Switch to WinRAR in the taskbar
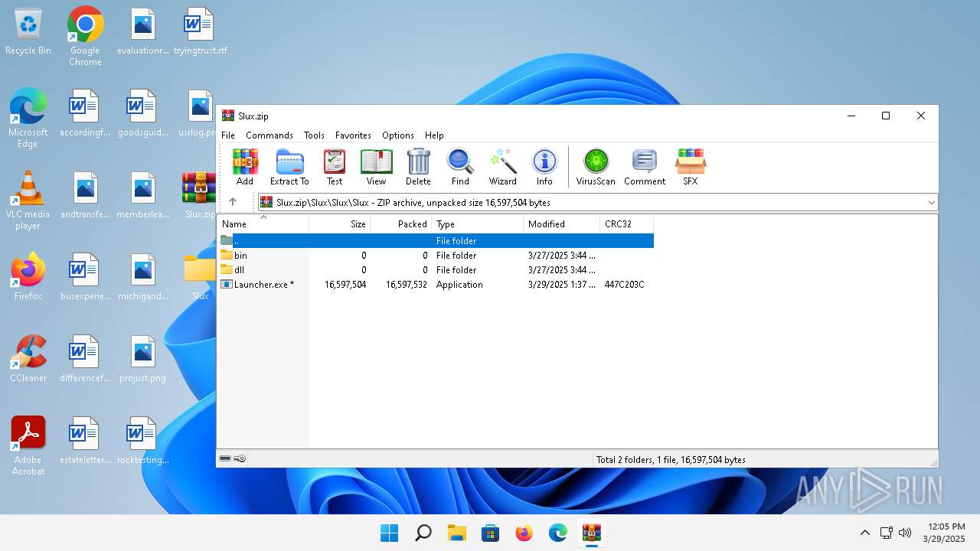 (x=591, y=533)
